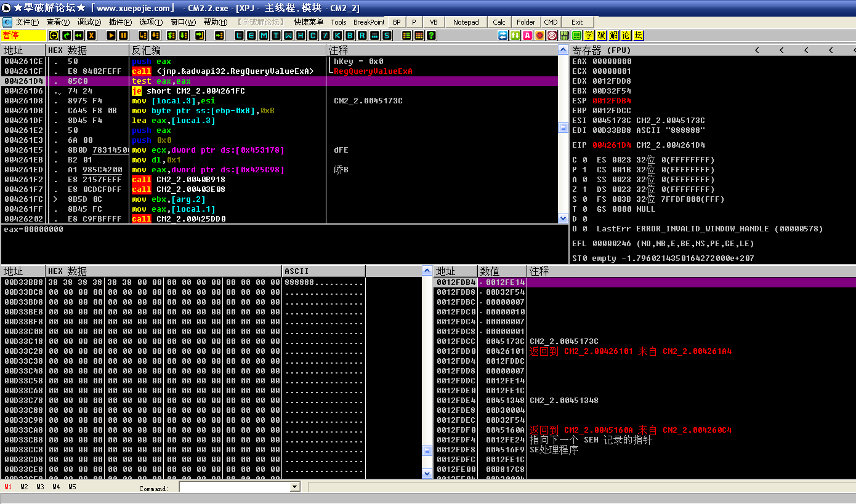Click the trace into toolbar icon

(x=171, y=36)
